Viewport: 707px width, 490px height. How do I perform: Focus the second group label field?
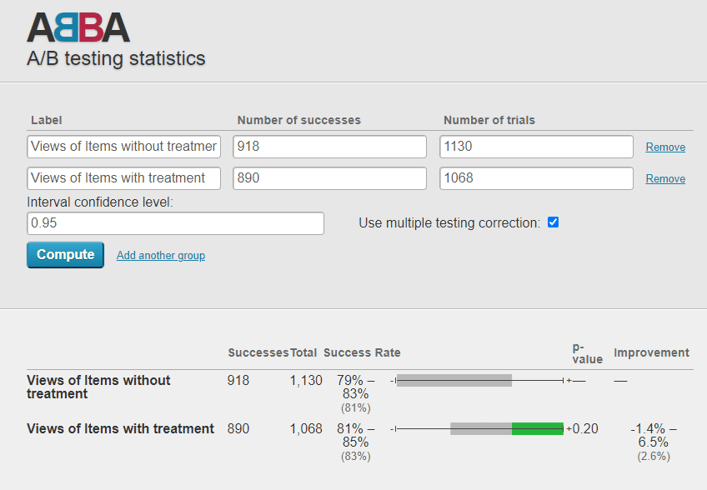[124, 178]
